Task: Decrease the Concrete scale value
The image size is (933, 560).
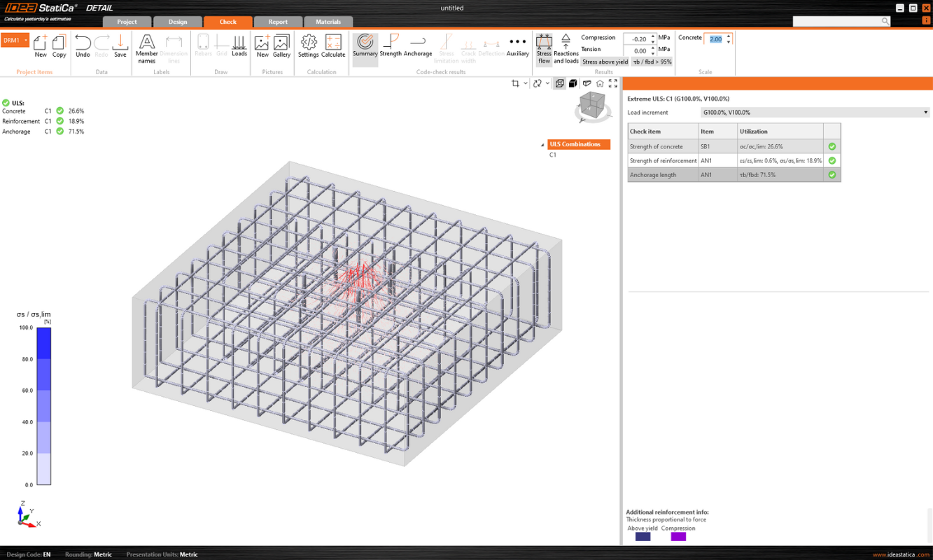Action: tap(729, 42)
